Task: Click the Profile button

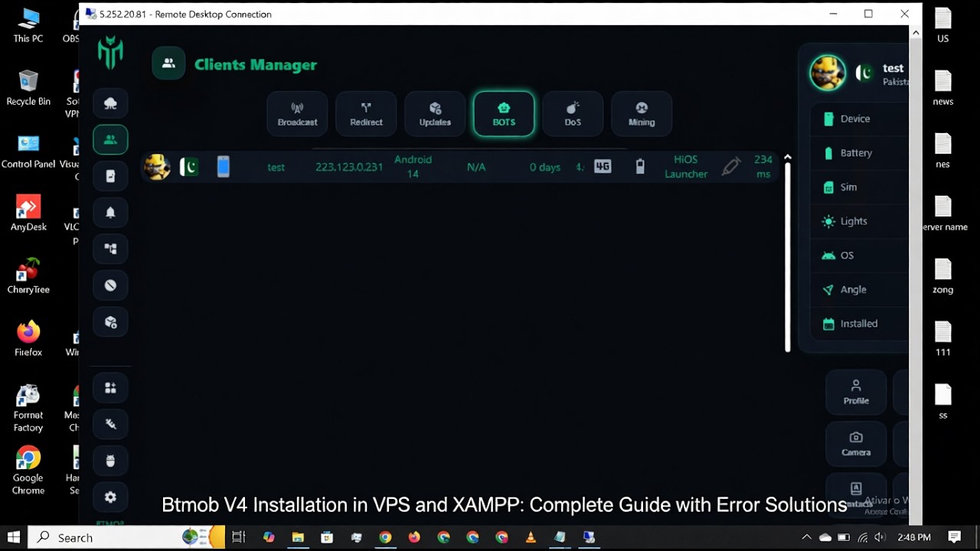Action: 856,392
